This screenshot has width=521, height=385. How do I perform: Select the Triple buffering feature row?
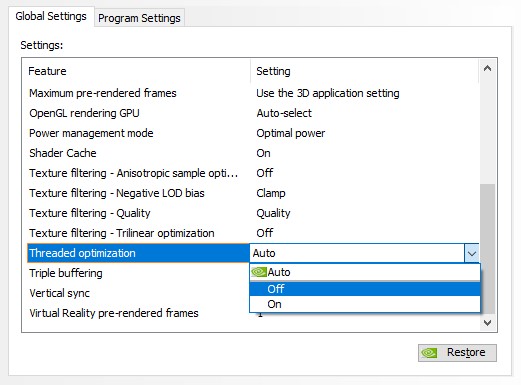(x=138, y=273)
